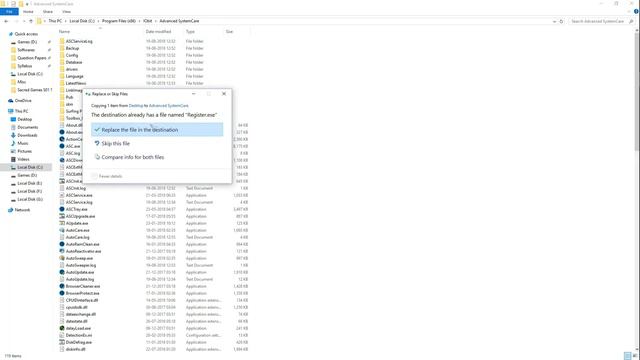This screenshot has height=360, width=640.
Task: Open the File ribbon tab
Action: pos(9,11)
